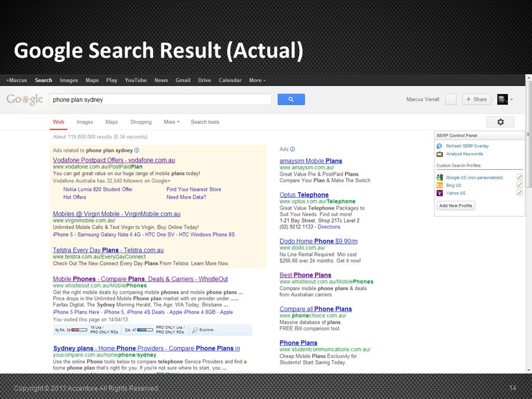
Task: Click Marcus Verrall profile avatar
Action: pos(503,99)
